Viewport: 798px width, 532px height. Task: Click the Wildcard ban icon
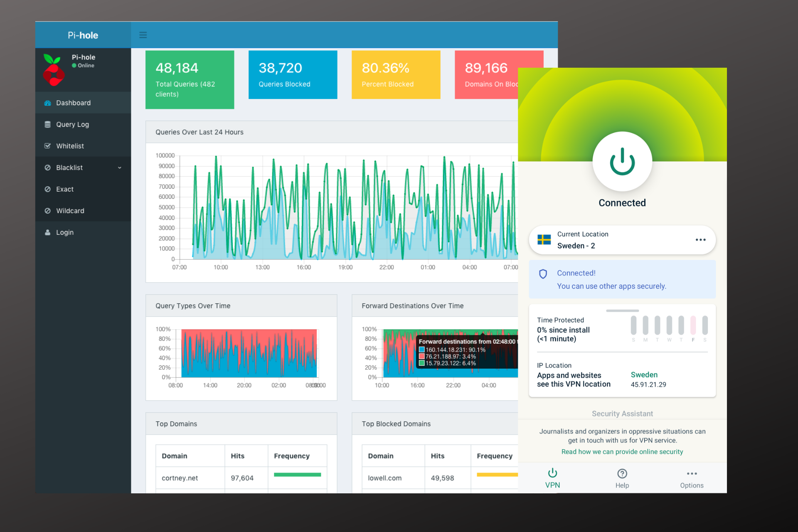pyautogui.click(x=48, y=211)
